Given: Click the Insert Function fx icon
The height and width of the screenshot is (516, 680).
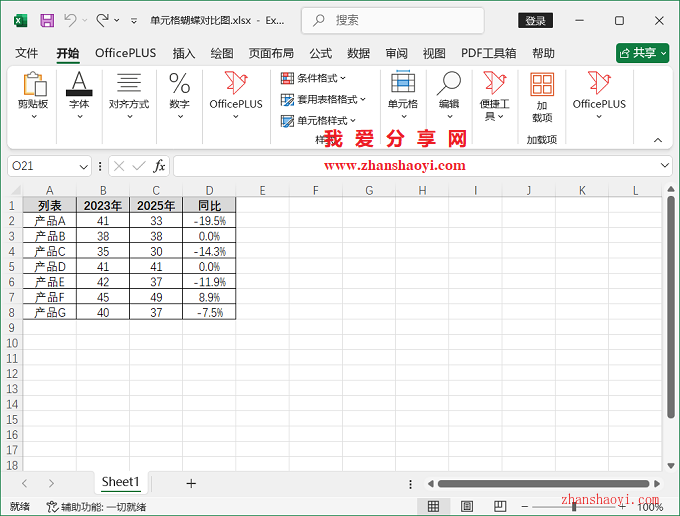Looking at the screenshot, I should [x=159, y=166].
